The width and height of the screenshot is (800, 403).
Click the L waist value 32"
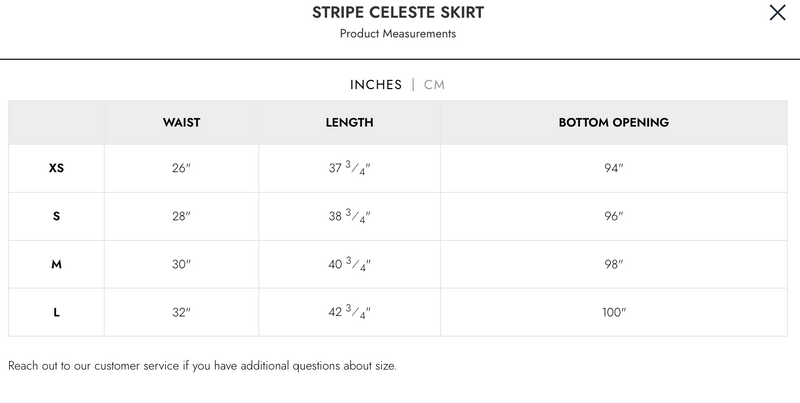tap(181, 312)
